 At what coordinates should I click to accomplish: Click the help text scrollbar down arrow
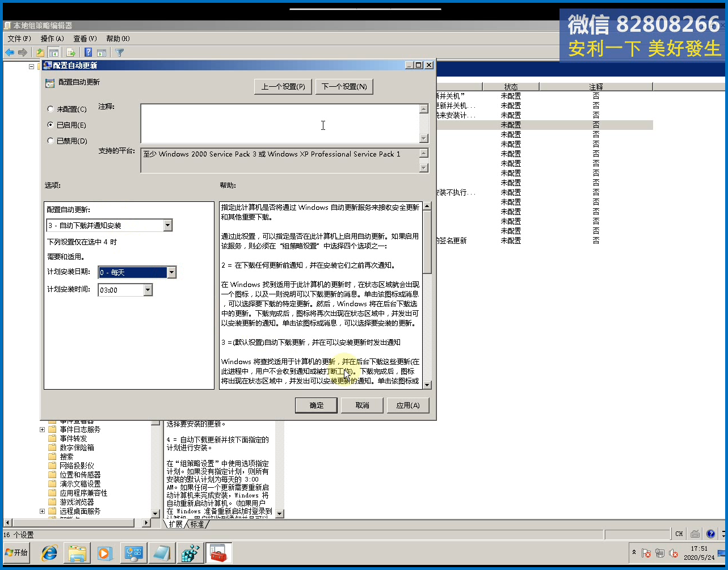[427, 384]
